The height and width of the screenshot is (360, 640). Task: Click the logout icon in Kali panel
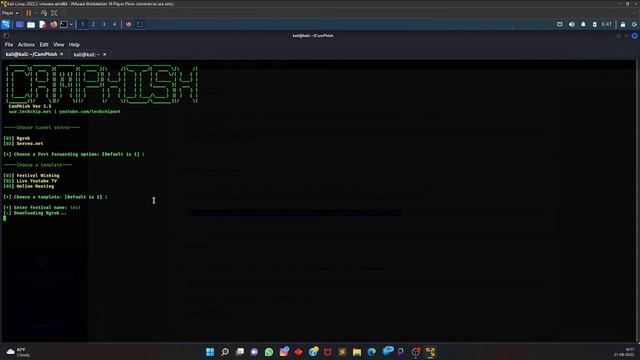point(634,24)
